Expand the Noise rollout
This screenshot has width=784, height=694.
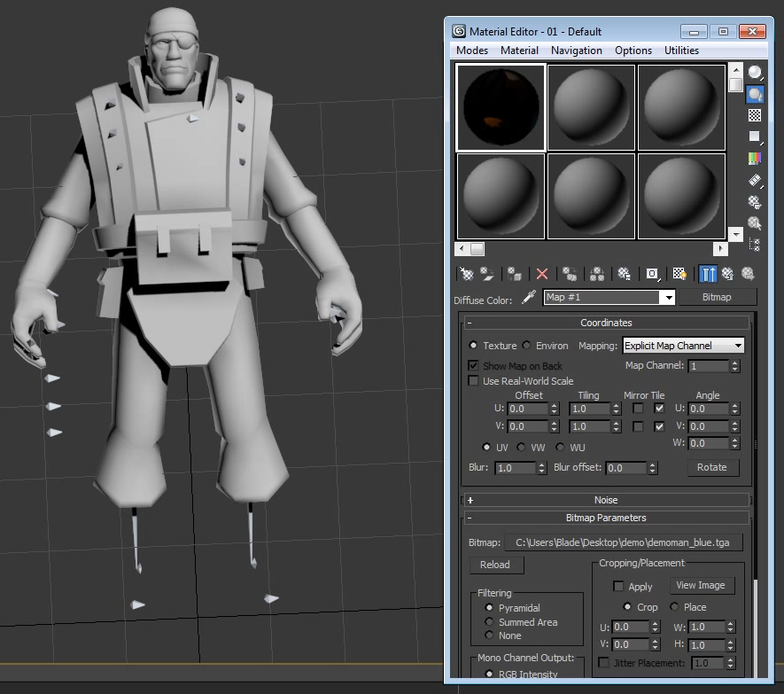[606, 500]
